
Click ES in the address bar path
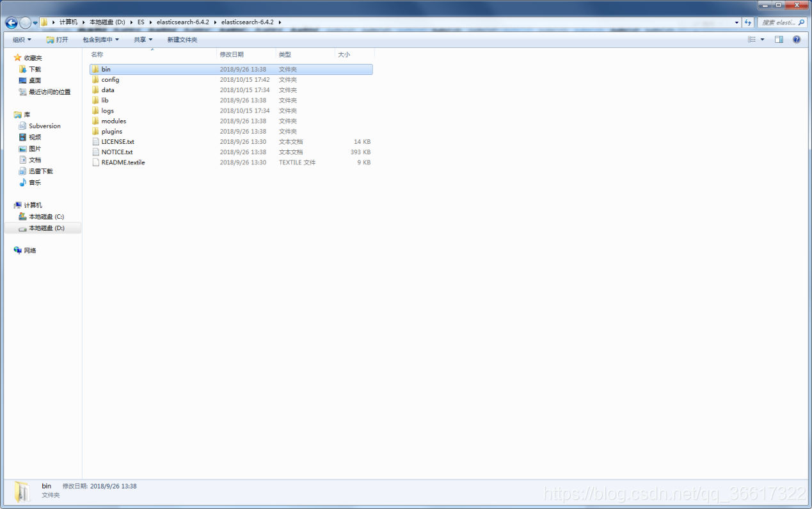[141, 22]
